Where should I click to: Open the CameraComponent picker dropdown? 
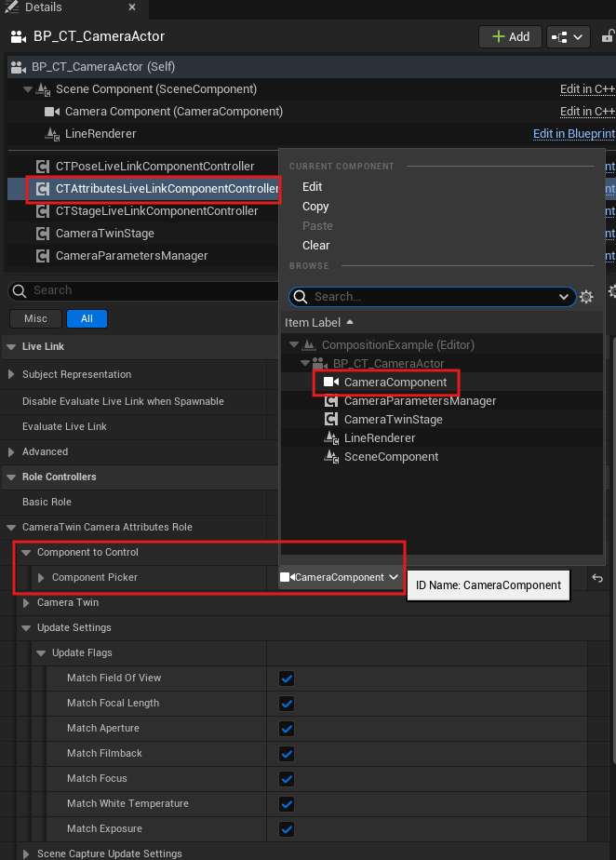pos(340,578)
